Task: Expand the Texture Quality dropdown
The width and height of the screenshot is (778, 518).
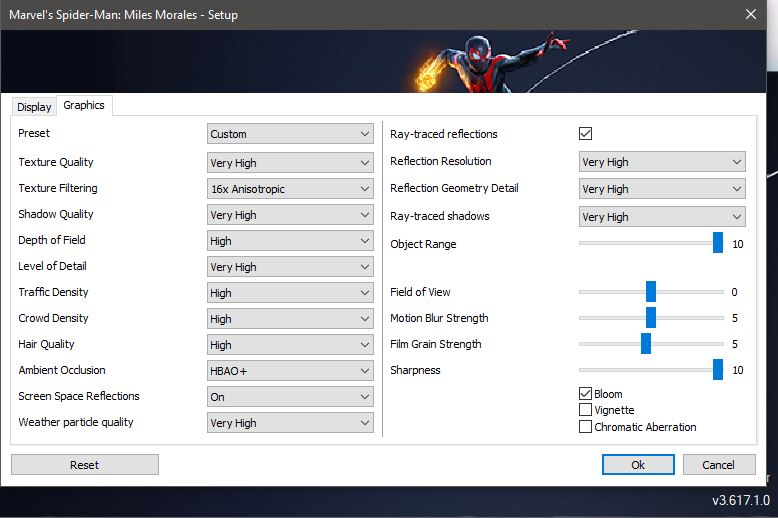Action: coord(290,163)
